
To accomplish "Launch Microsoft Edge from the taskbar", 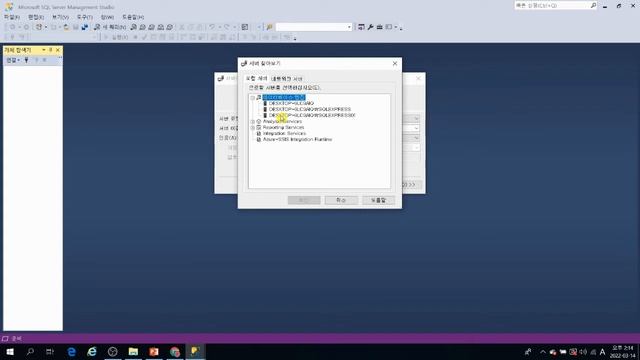I will click(71, 351).
